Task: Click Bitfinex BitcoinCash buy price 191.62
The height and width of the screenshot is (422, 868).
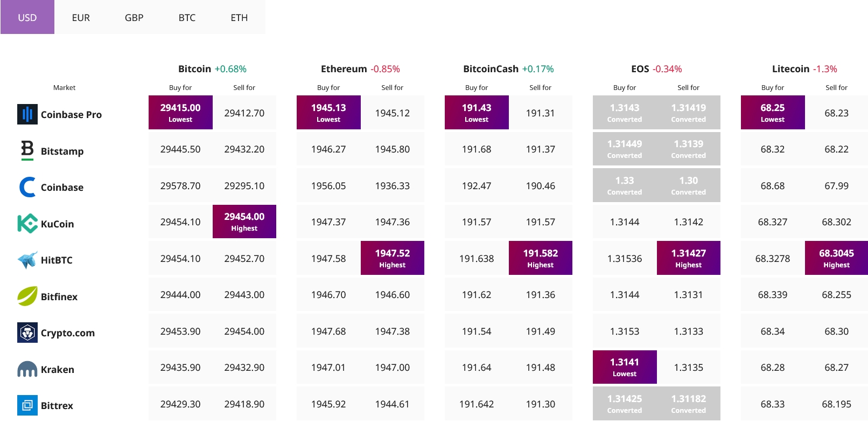Action: 477,295
